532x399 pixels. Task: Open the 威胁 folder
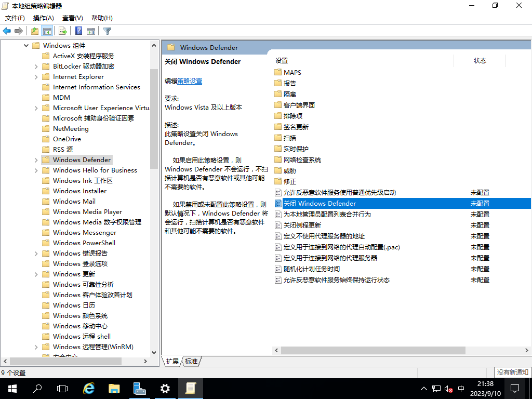[x=285, y=170]
